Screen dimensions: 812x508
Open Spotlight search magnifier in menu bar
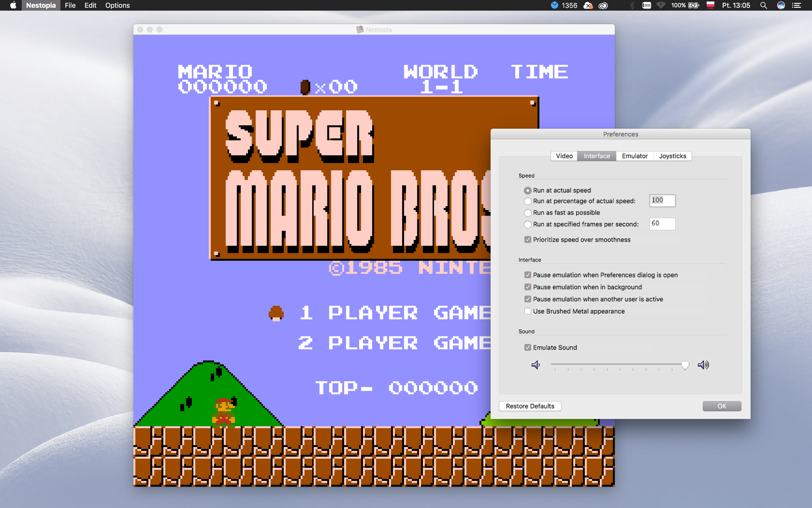pos(763,5)
